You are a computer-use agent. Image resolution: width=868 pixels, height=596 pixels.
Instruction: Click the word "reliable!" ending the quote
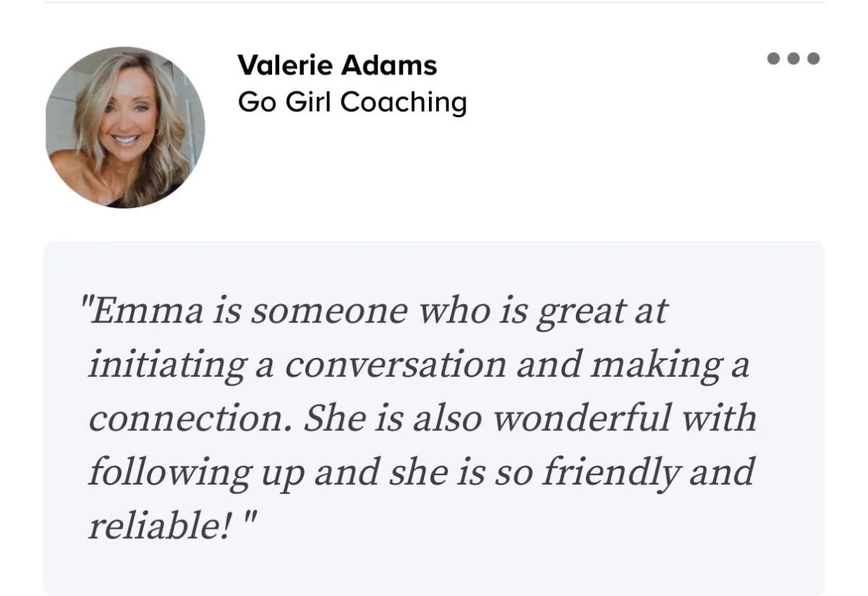coord(159,526)
